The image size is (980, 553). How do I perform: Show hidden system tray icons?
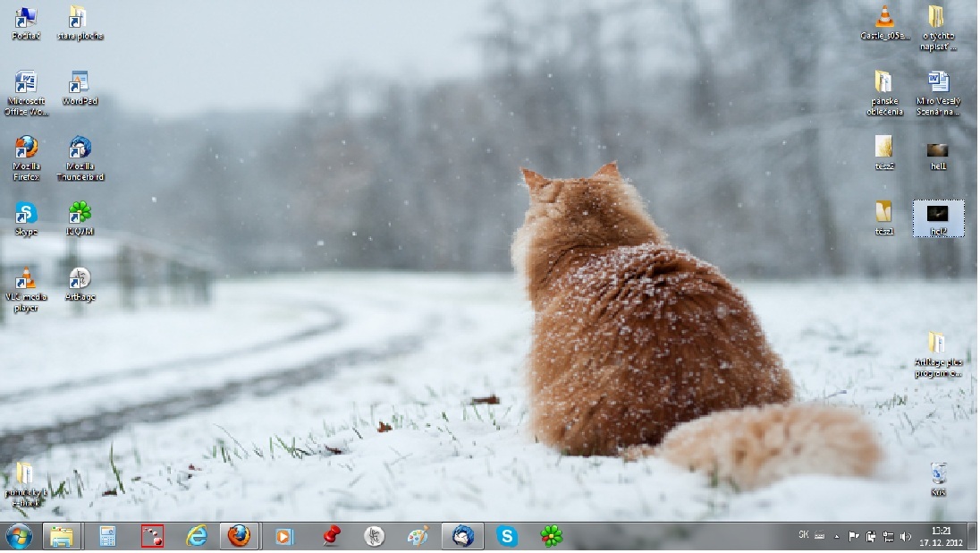pos(837,537)
